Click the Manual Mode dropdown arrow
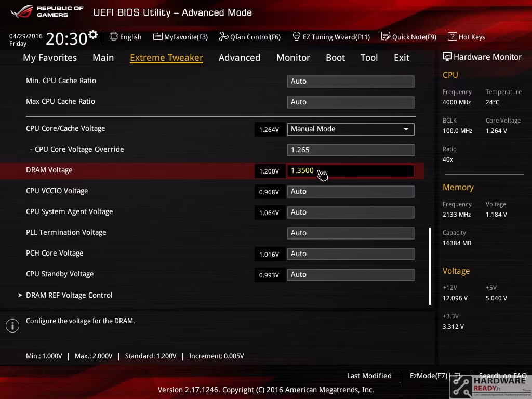 coord(406,129)
